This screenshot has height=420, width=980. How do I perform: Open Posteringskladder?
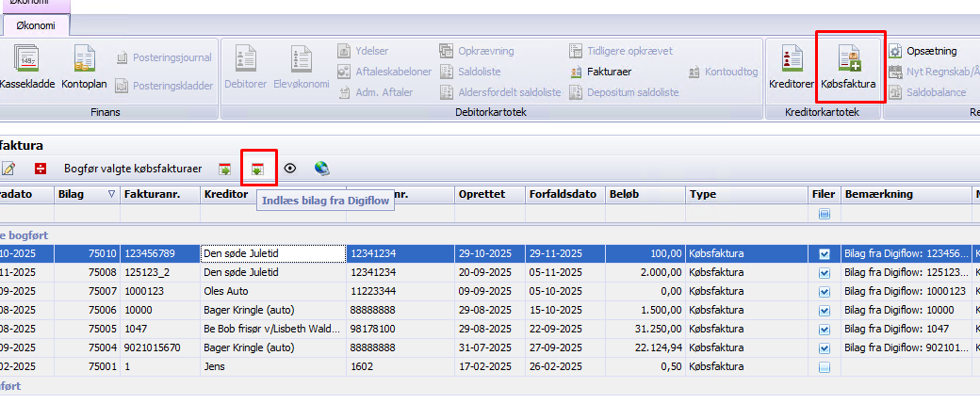(x=165, y=86)
